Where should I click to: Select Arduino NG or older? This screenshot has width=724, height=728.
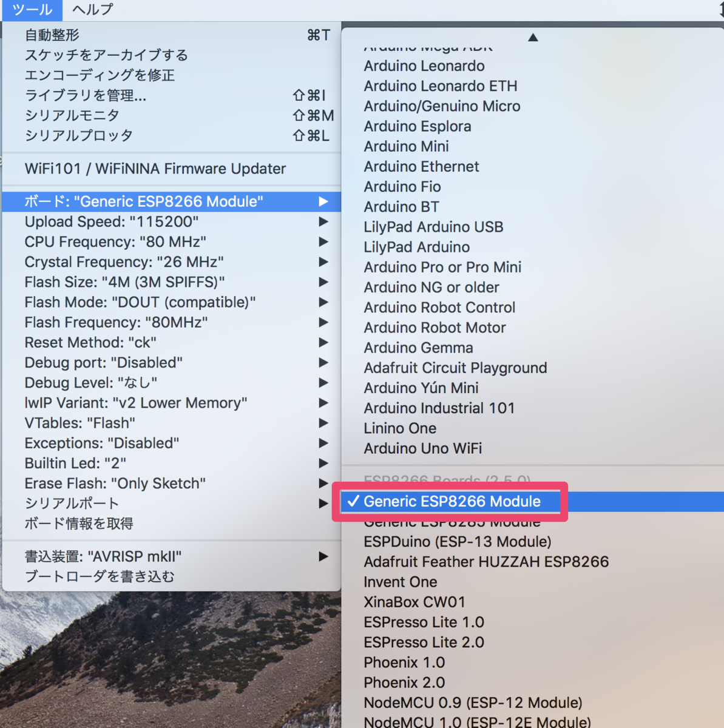click(x=533, y=287)
